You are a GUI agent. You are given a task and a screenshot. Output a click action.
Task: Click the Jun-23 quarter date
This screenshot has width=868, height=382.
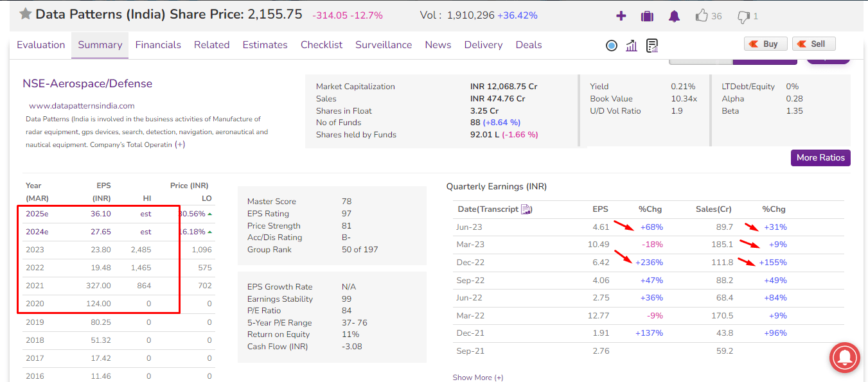(470, 227)
